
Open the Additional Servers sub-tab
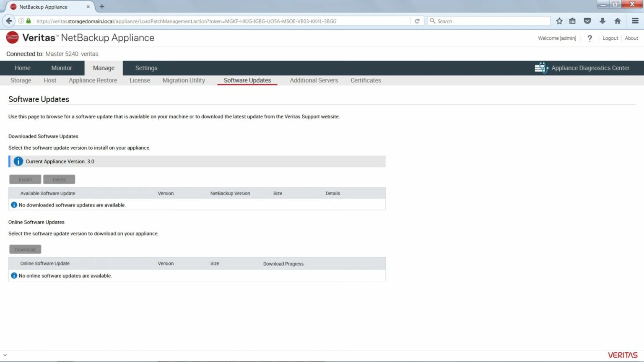[314, 80]
